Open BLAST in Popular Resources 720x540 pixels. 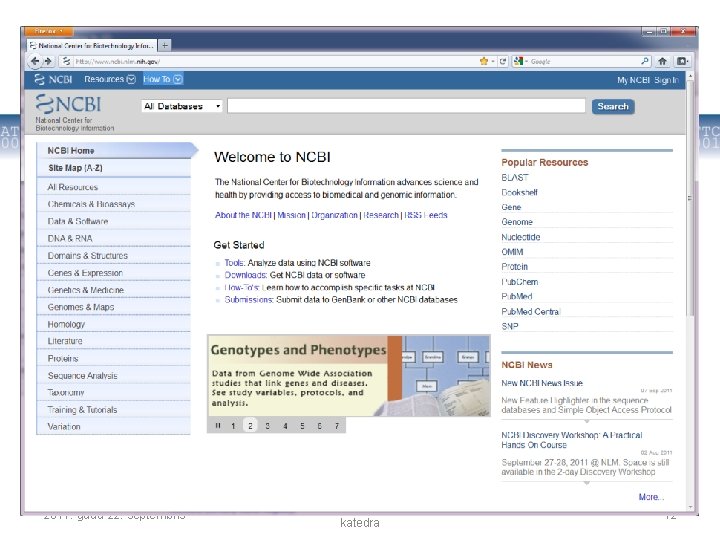click(515, 177)
